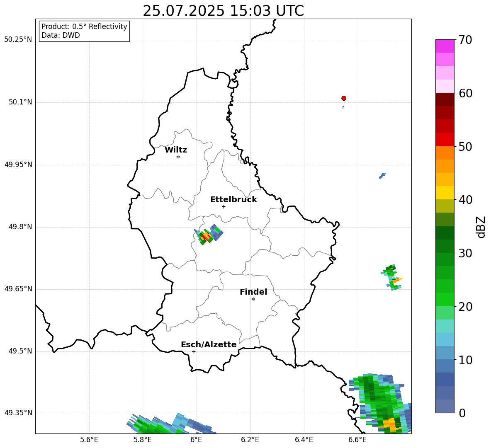
Task: Click the 6.4°E longitude label
Action: pyautogui.click(x=304, y=440)
